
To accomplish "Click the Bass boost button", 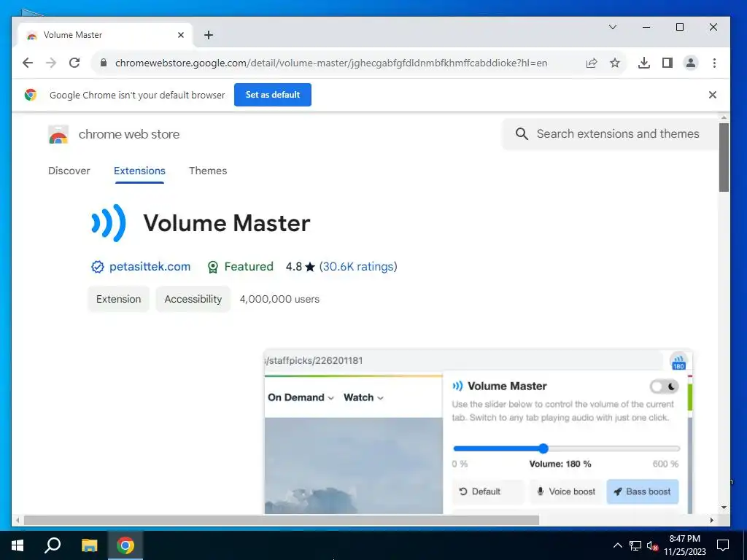I will point(643,491).
